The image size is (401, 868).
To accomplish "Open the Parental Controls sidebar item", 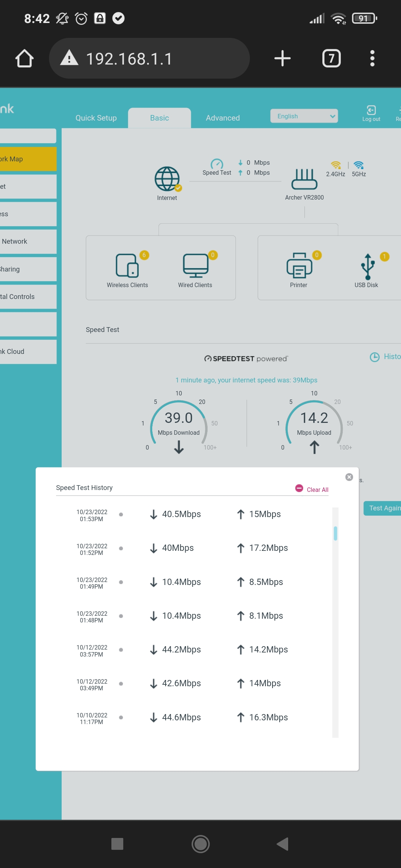I will 28,296.
